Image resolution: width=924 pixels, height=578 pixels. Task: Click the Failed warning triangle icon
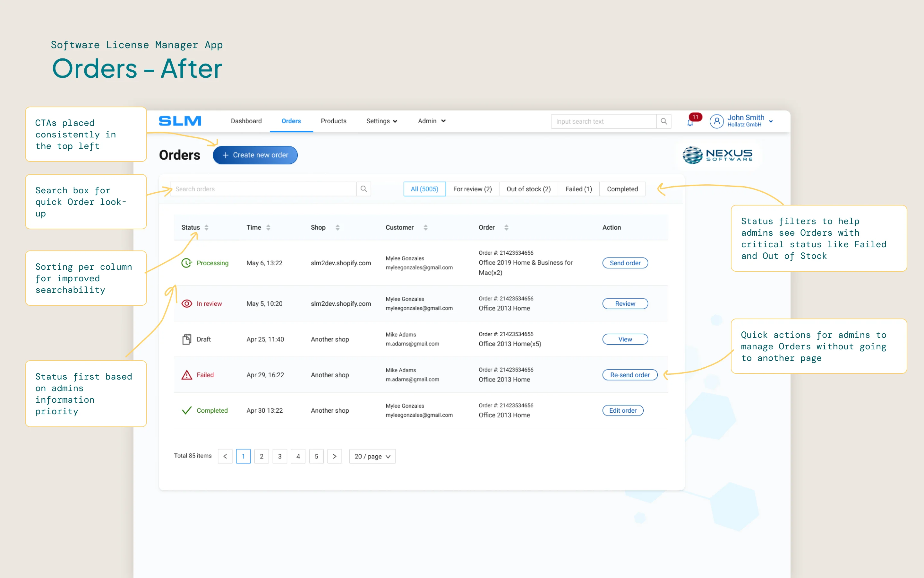click(x=187, y=375)
